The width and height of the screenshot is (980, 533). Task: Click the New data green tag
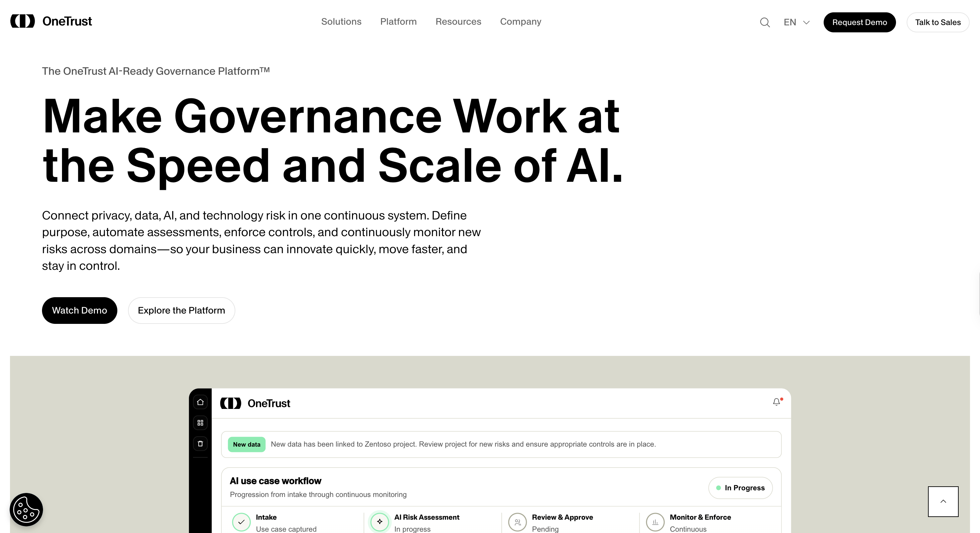(247, 444)
